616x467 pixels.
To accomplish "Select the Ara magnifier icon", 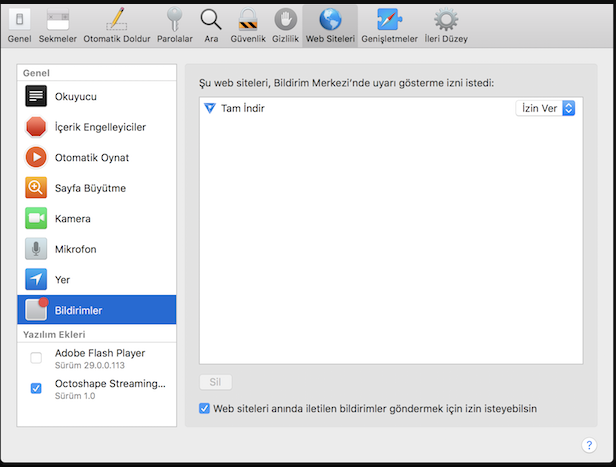I will (211, 25).
